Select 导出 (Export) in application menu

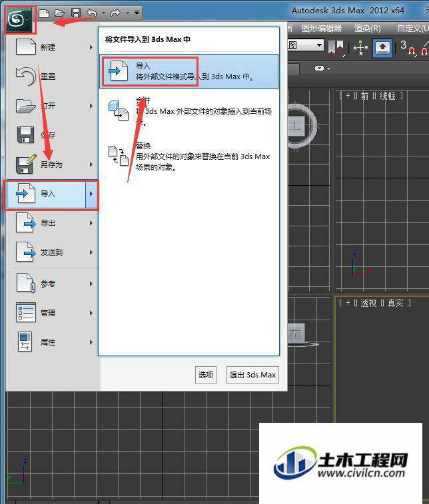[51, 223]
